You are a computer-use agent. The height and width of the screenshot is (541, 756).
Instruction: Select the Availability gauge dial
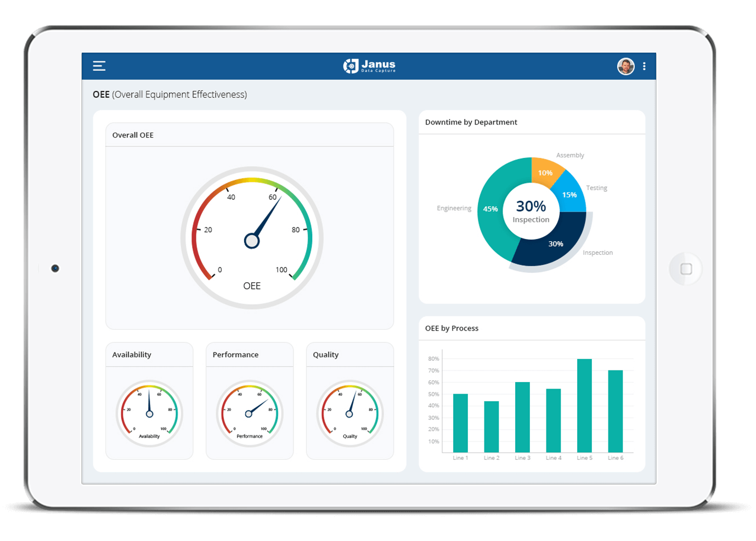(x=149, y=413)
